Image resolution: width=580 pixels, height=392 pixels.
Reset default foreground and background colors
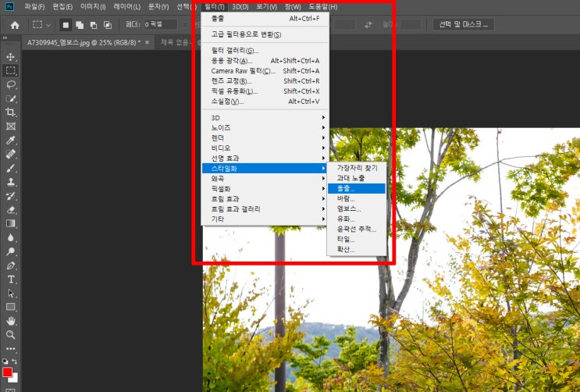5,361
